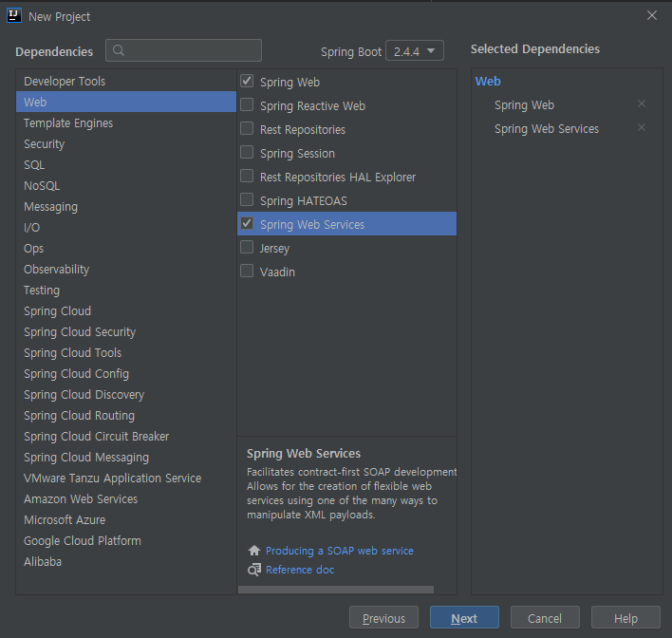Click the Previous button

click(x=383, y=617)
